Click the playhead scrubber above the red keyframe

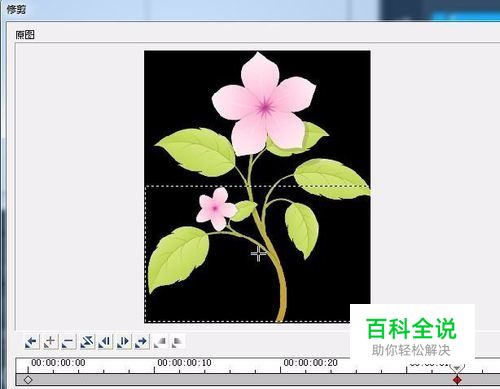pos(457,368)
